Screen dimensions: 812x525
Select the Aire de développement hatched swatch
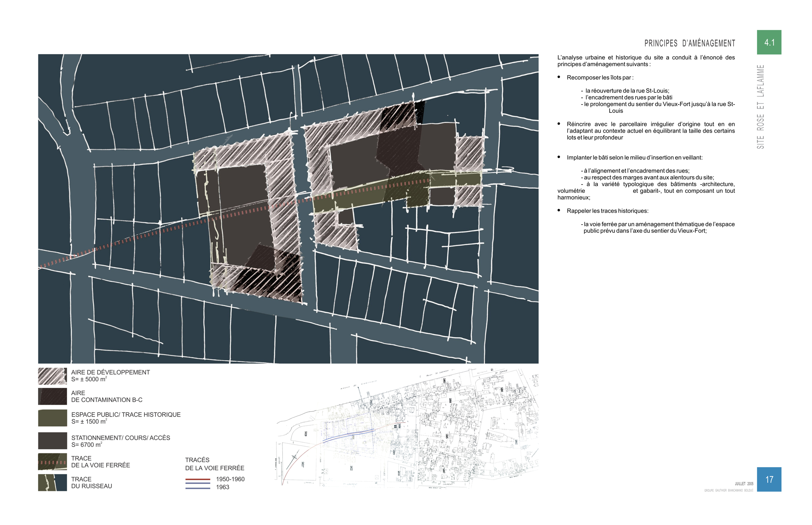(52, 376)
